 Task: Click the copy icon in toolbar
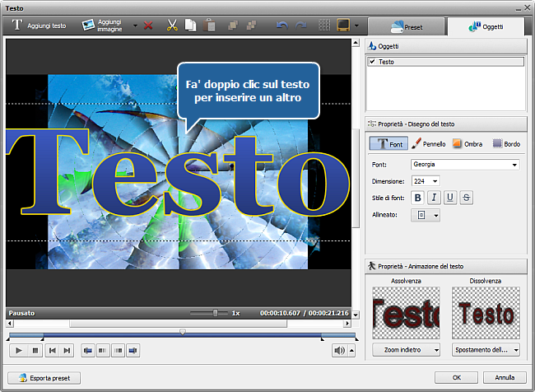190,26
